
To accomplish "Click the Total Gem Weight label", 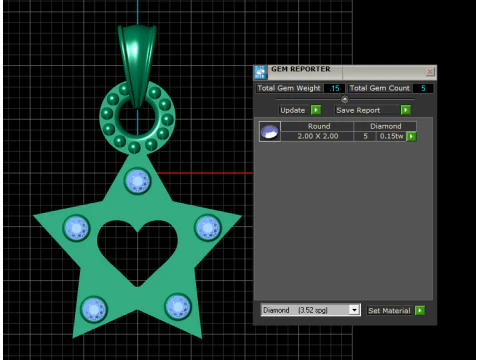I will [289, 88].
